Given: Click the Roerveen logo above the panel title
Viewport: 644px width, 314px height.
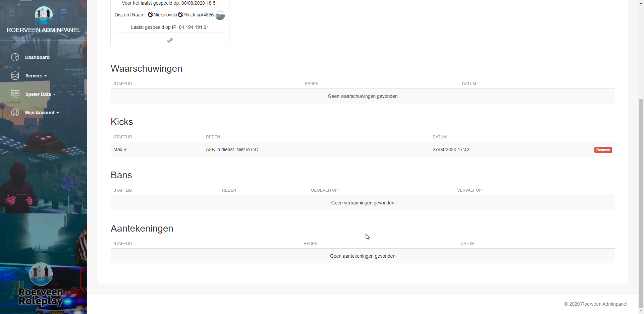Looking at the screenshot, I should coord(44,14).
